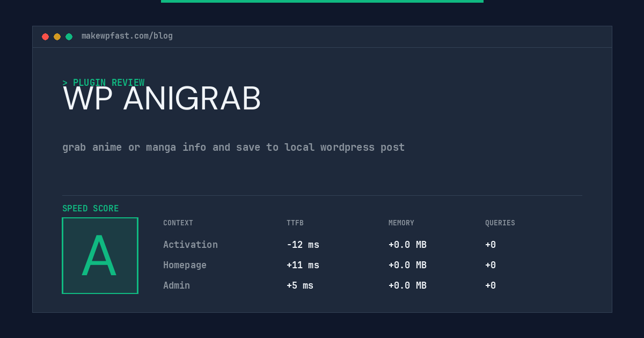Click the CONTEXT column header

pos(178,223)
